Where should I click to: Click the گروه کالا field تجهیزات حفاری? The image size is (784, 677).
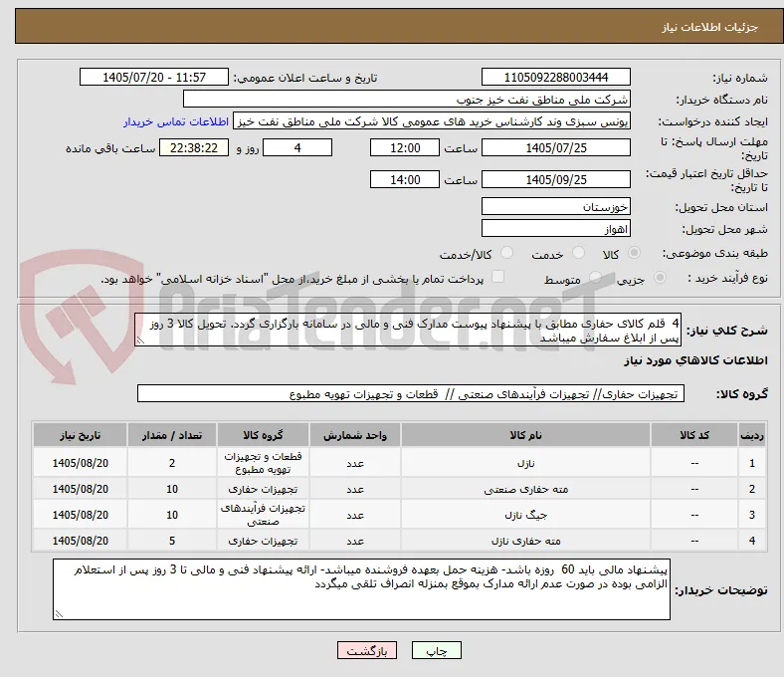tap(411, 393)
